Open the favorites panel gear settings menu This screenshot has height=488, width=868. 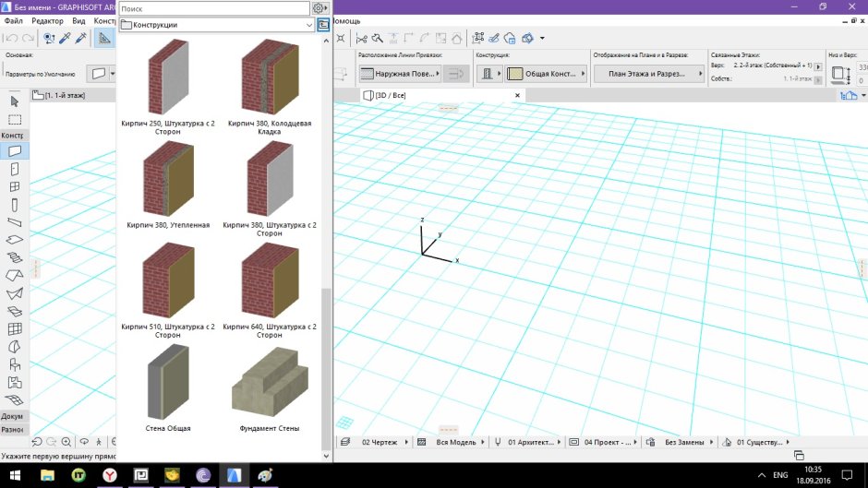[x=319, y=8]
